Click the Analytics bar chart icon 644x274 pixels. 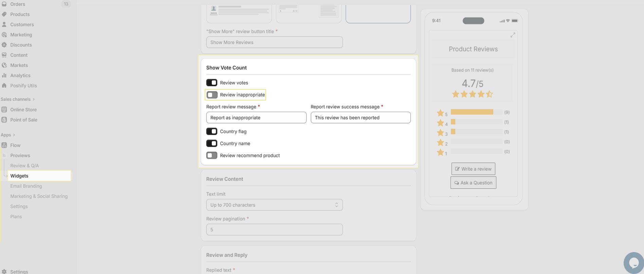coord(4,75)
